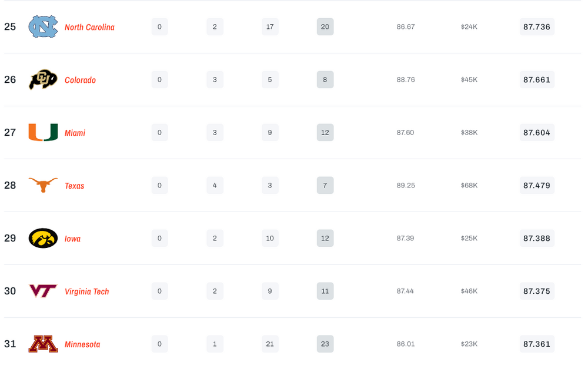This screenshot has width=588, height=369.
Task: Click the Miami Hurricanes U logo
Action: coord(43,133)
